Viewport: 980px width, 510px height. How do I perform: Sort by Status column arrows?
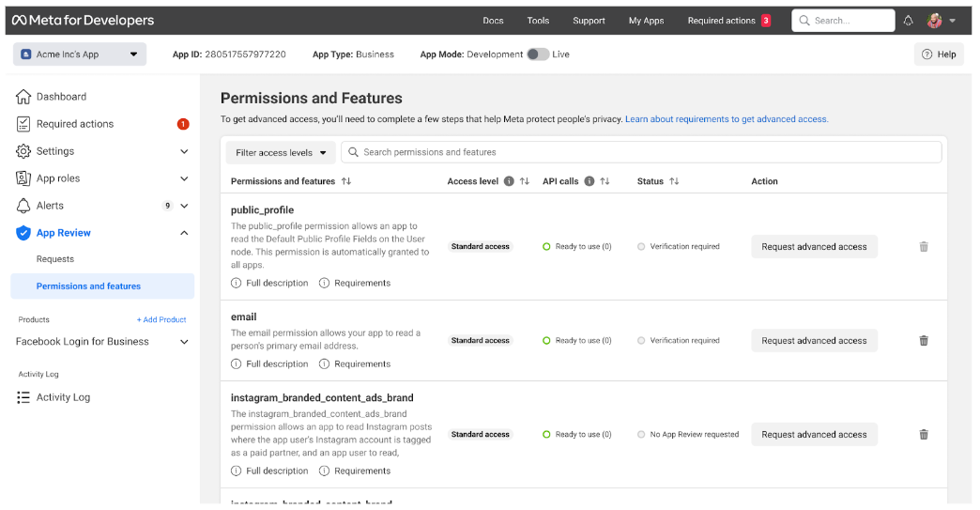tap(674, 181)
